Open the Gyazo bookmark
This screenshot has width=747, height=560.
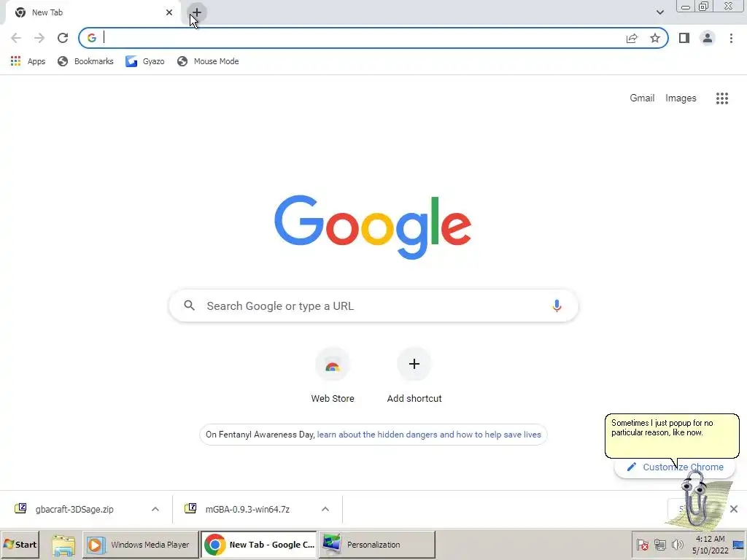145,61
